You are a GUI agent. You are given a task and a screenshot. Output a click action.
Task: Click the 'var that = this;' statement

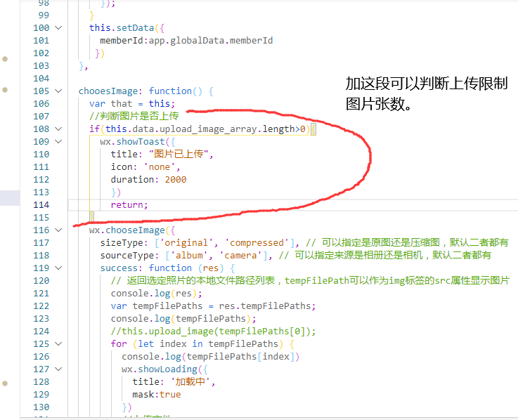132,104
